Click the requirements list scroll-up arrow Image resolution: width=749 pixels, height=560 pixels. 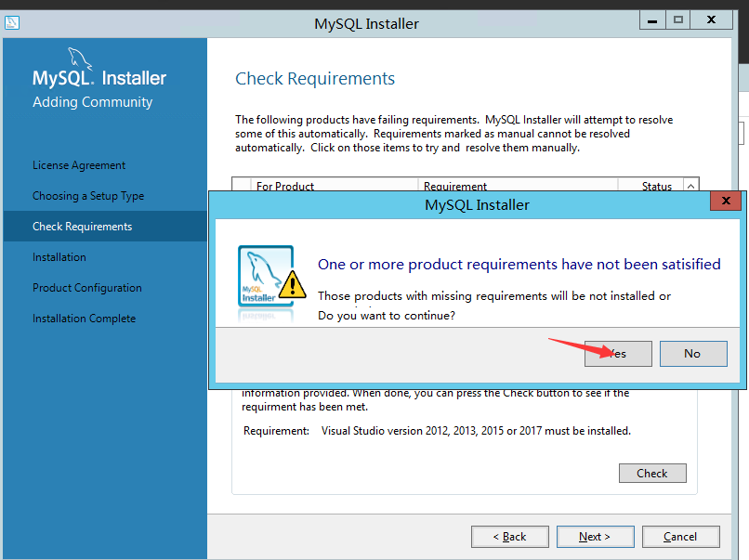[690, 186]
